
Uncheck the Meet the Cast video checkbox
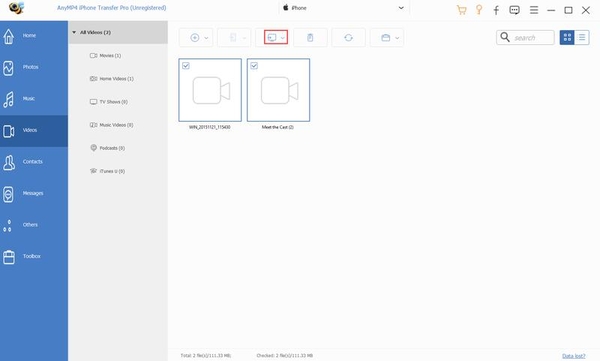coord(254,66)
